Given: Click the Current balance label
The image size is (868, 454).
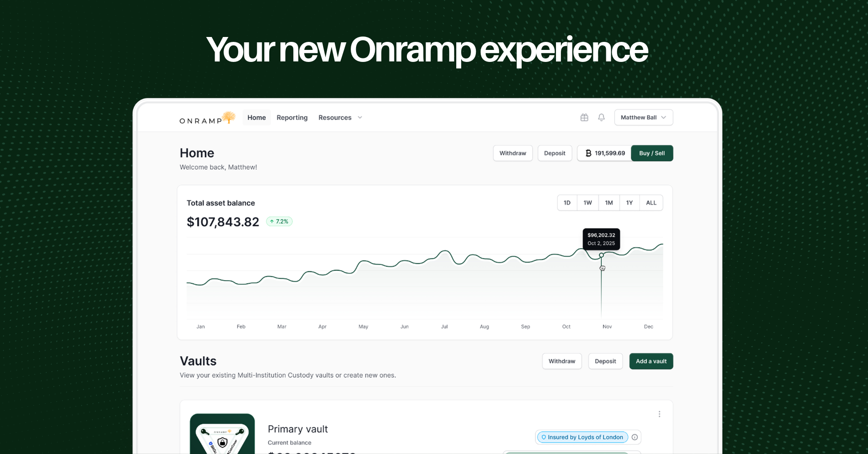Looking at the screenshot, I should click(289, 443).
